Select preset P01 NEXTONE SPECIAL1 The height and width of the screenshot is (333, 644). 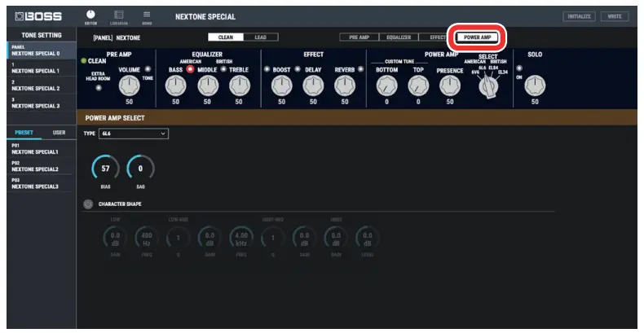(42, 149)
